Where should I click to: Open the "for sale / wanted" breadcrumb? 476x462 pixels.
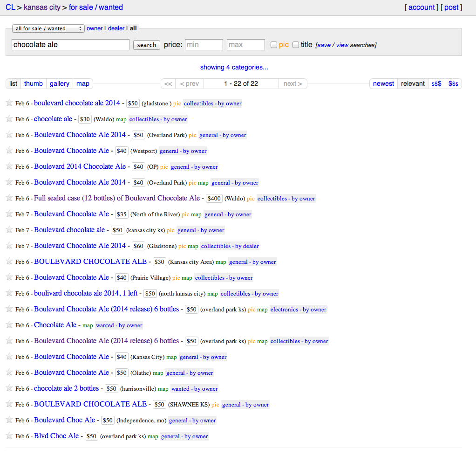click(x=96, y=7)
